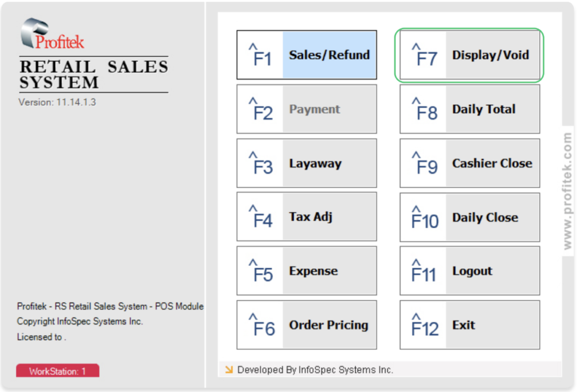View the Daily Total report
The width and height of the screenshot is (577, 392).
point(469,109)
